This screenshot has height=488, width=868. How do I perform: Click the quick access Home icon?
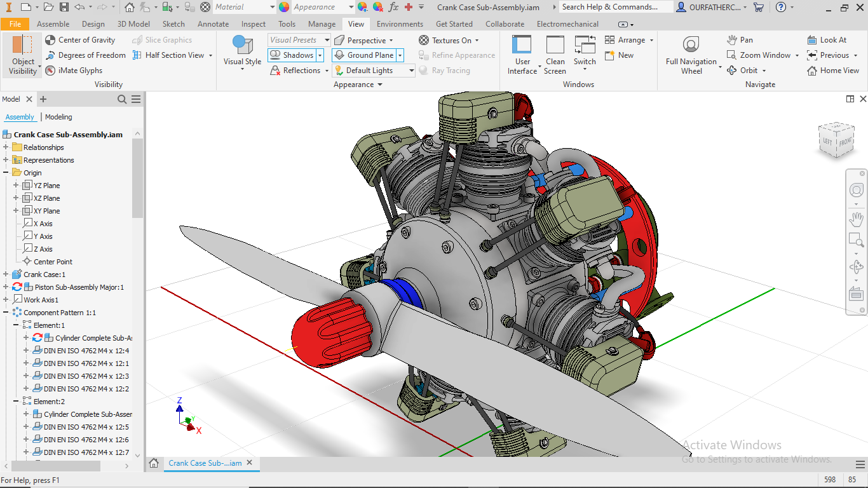(x=130, y=7)
